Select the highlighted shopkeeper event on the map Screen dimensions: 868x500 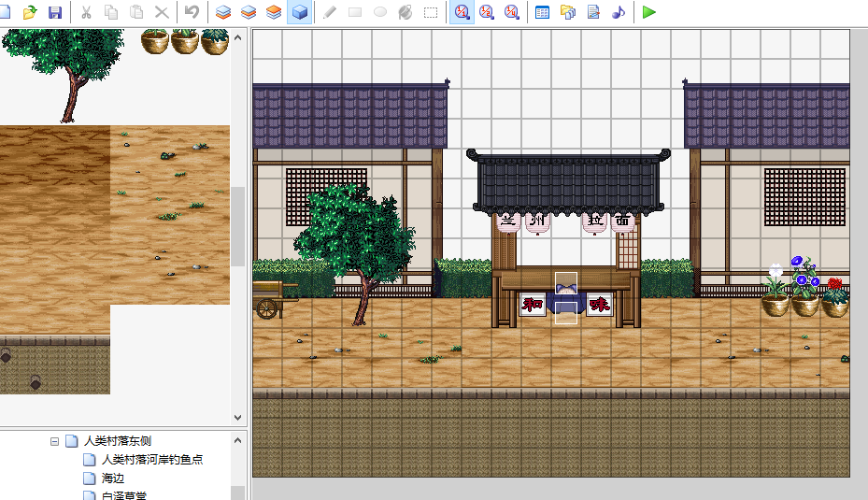[x=566, y=298]
